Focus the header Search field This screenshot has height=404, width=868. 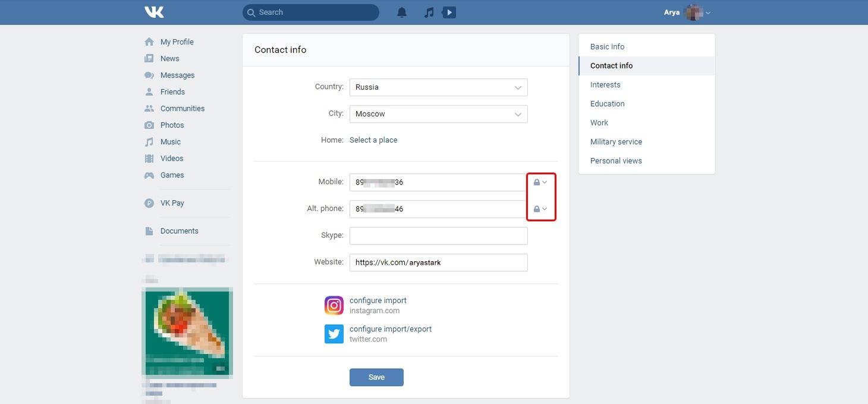pyautogui.click(x=311, y=12)
